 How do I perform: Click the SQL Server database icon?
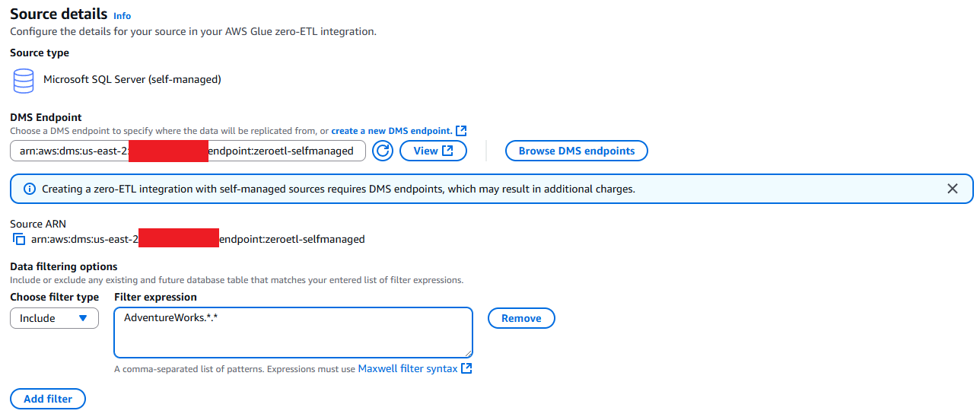coord(24,79)
